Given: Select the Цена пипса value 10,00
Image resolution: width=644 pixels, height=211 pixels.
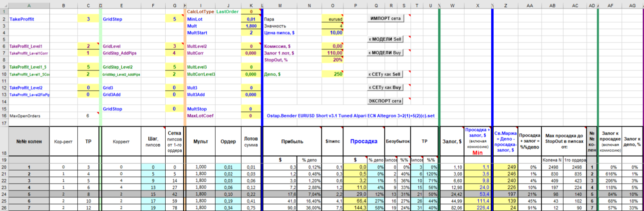Looking at the screenshot, I should (332, 32).
